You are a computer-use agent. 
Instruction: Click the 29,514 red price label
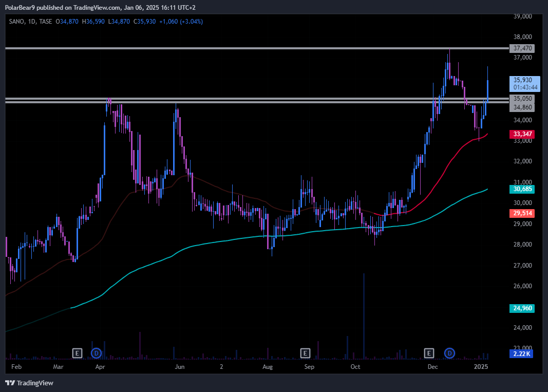pos(522,213)
